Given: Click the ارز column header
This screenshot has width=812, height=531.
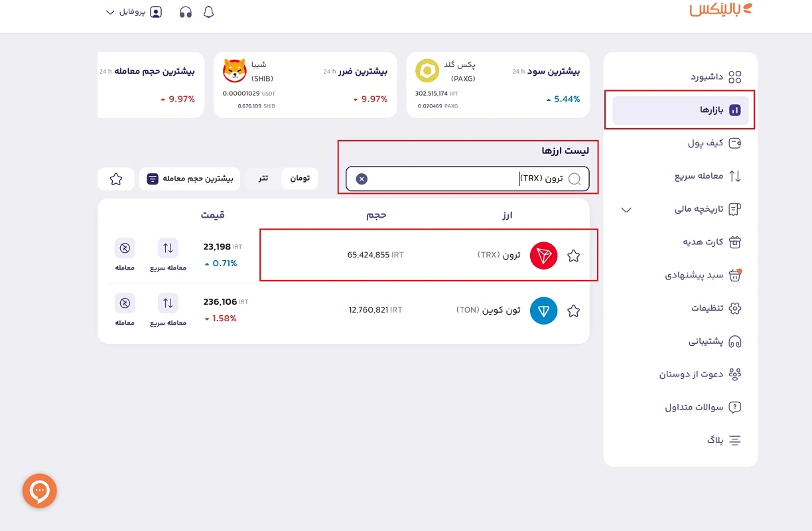Looking at the screenshot, I should pyautogui.click(x=507, y=215).
